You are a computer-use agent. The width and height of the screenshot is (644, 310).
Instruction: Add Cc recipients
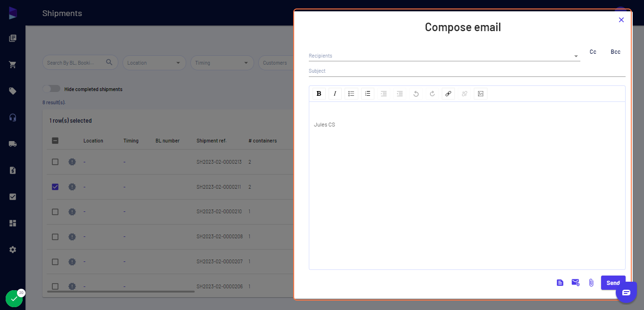click(593, 52)
